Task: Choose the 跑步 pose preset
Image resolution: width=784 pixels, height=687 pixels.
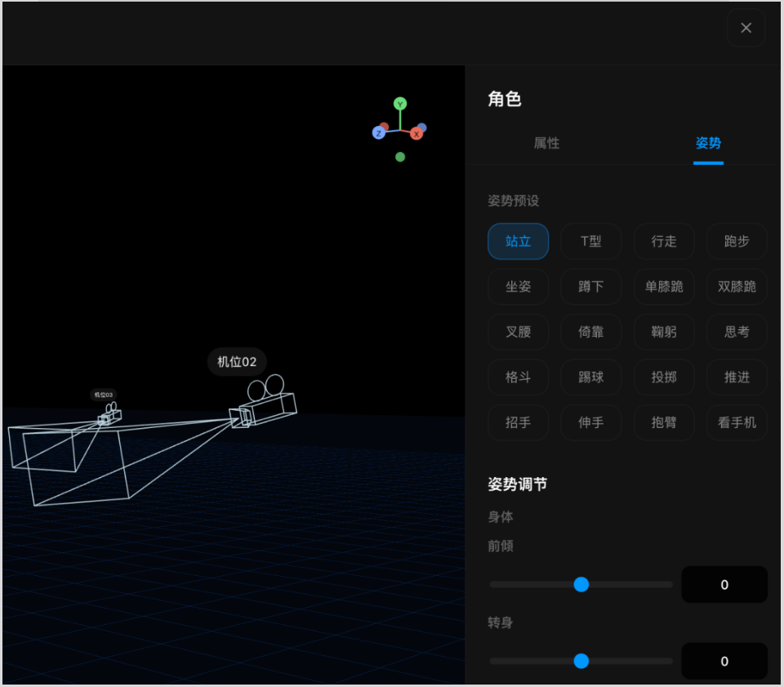Action: [x=737, y=242]
